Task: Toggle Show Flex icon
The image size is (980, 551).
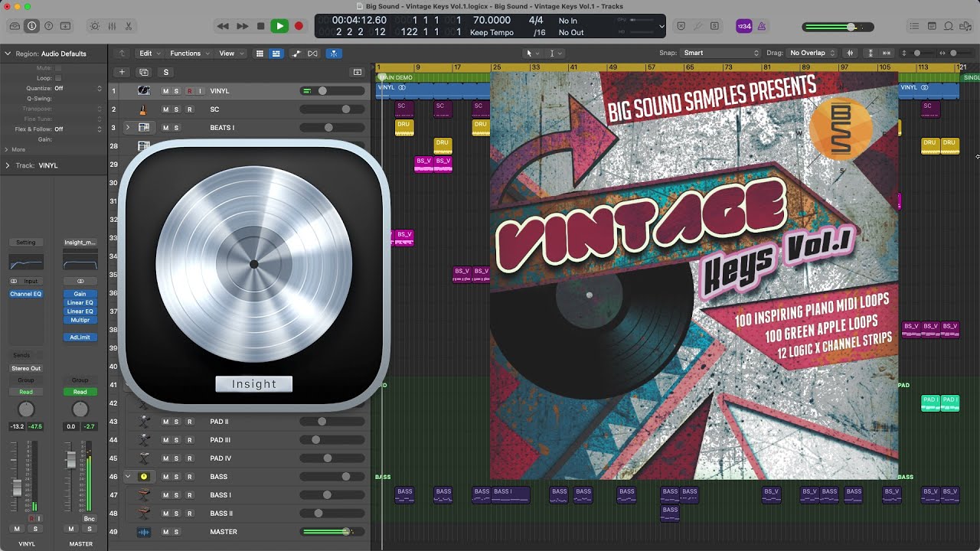Action: pos(312,54)
